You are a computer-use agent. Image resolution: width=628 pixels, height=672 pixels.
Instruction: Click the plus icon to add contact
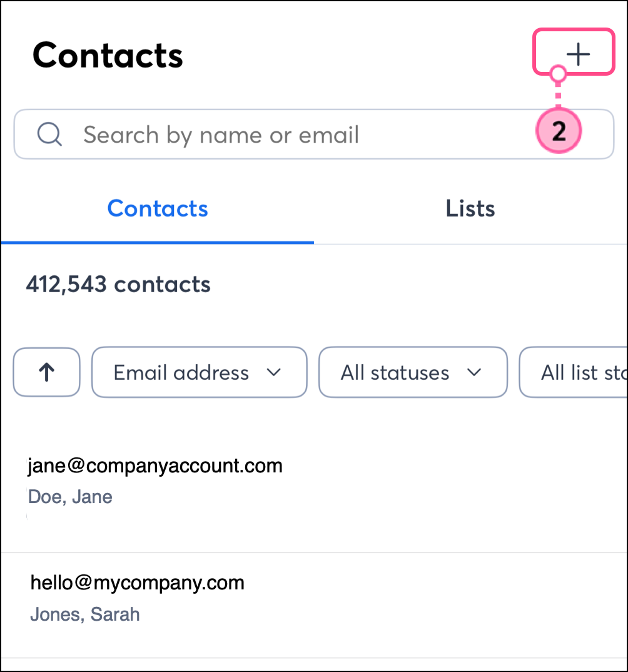578,55
